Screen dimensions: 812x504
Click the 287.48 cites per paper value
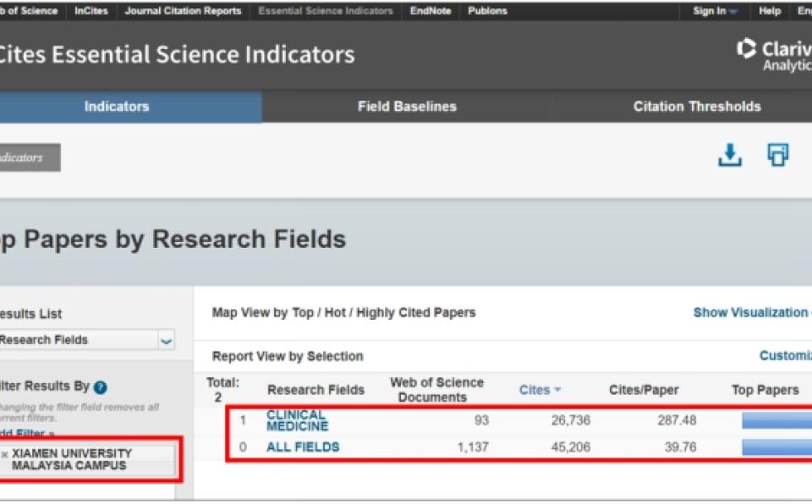[x=677, y=420]
